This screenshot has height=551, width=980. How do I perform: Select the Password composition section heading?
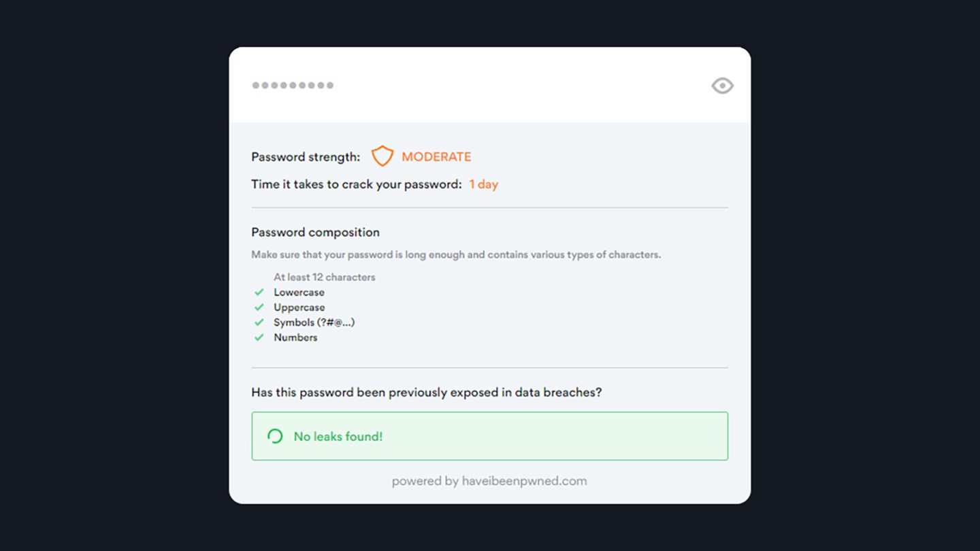click(x=315, y=232)
